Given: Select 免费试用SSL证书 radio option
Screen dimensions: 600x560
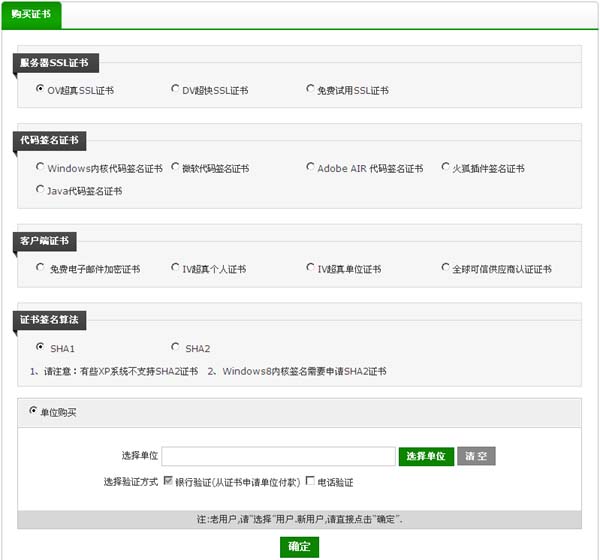Looking at the screenshot, I should [310, 89].
